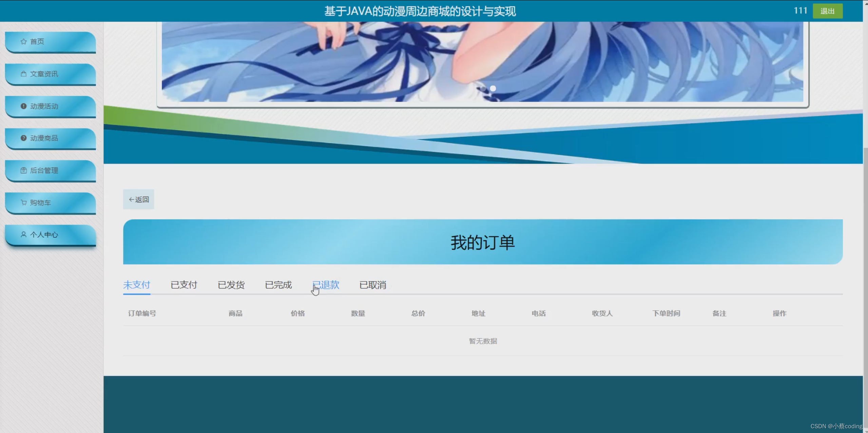Select the white active carousel indicator dot

point(493,88)
